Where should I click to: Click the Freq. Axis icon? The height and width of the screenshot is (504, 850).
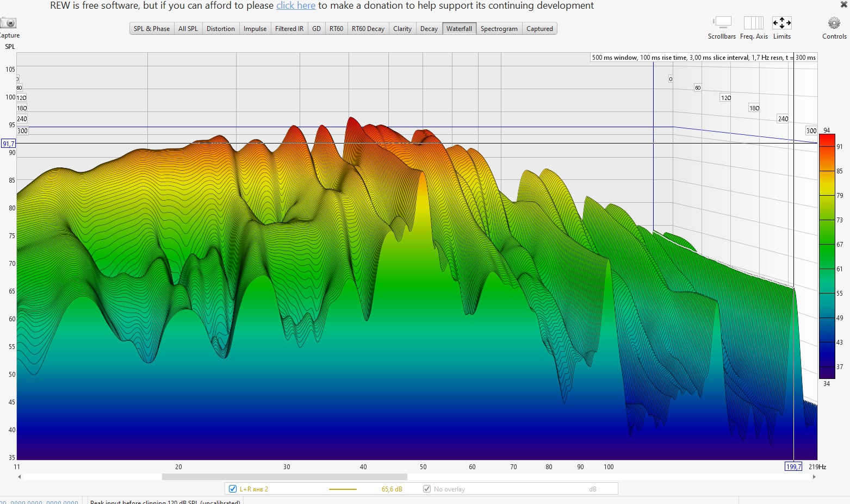[754, 23]
